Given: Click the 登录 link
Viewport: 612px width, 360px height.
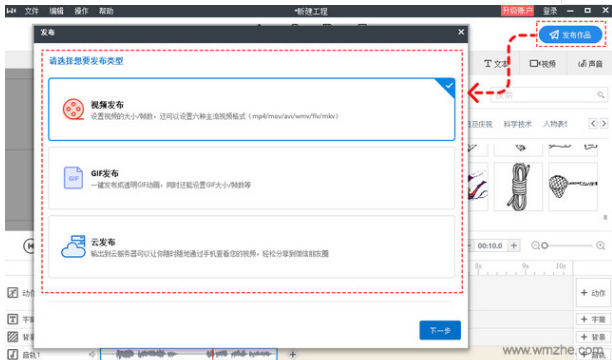Looking at the screenshot, I should coord(550,11).
